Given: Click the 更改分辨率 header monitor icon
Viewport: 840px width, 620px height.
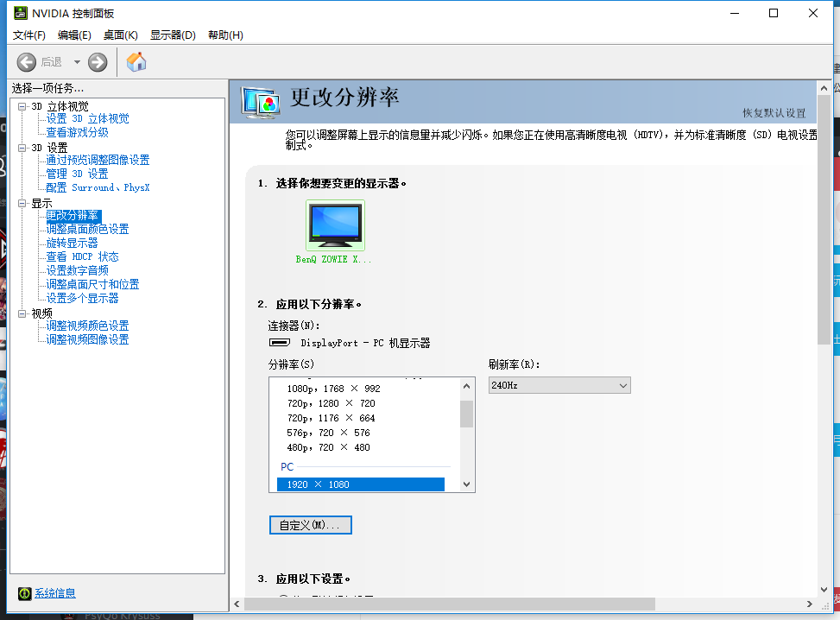Looking at the screenshot, I should pyautogui.click(x=261, y=102).
